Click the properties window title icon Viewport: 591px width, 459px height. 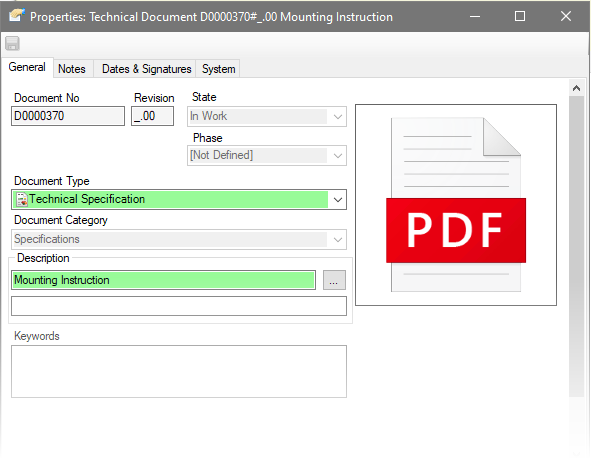(16, 16)
